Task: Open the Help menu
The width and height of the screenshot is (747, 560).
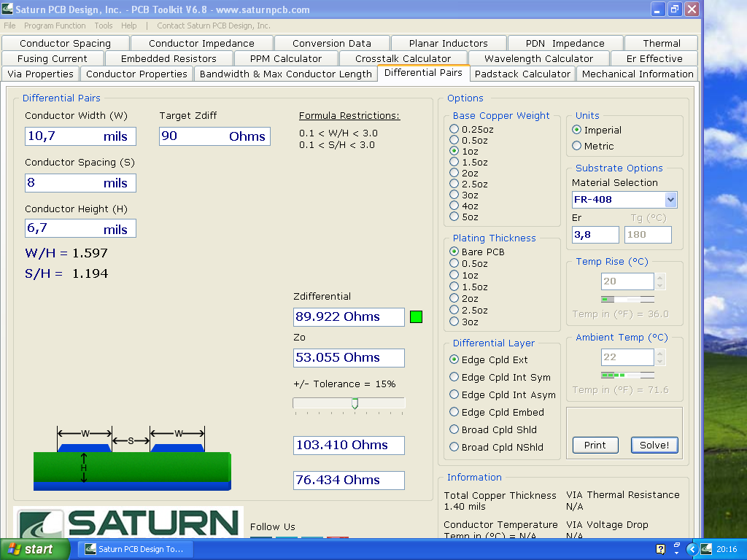Action: click(128, 26)
